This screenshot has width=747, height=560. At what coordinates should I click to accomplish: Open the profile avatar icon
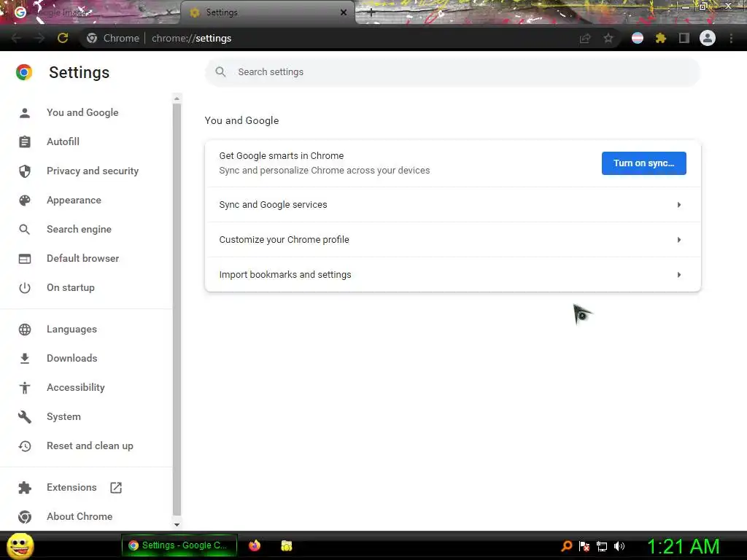708,38
